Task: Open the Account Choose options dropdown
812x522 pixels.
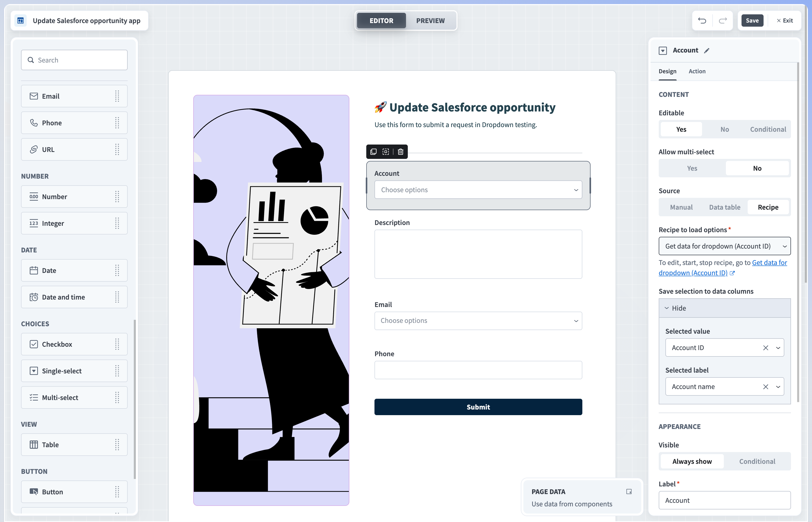Action: coord(478,190)
